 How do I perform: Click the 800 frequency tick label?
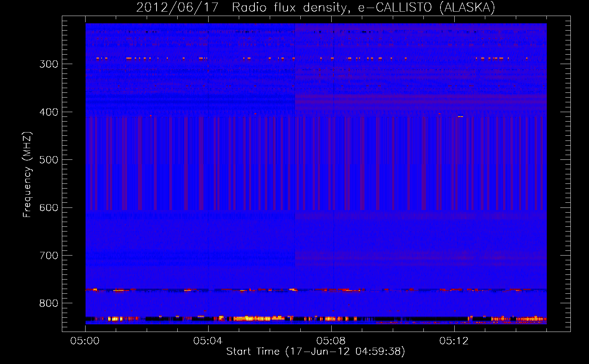[x=49, y=304]
